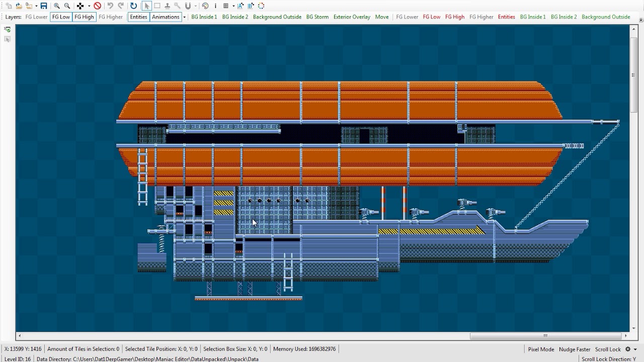Toggle the boxed Entities layer button
The width and height of the screenshot is (644, 362).
(x=138, y=17)
